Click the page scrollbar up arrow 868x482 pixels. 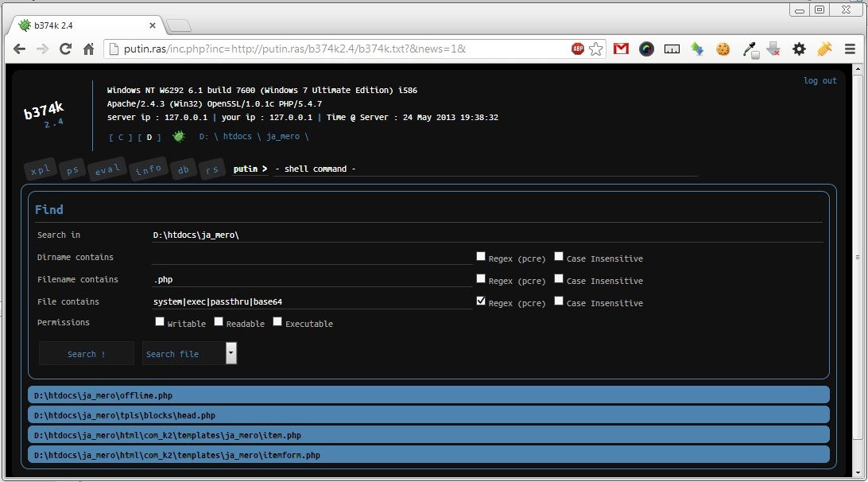(x=858, y=69)
